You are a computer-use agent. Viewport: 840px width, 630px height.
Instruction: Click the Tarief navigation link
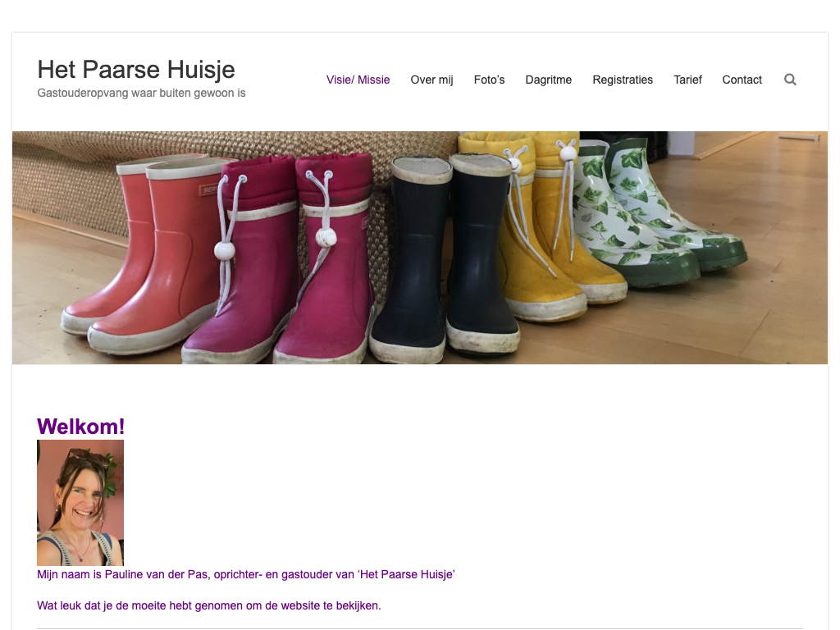(x=687, y=80)
